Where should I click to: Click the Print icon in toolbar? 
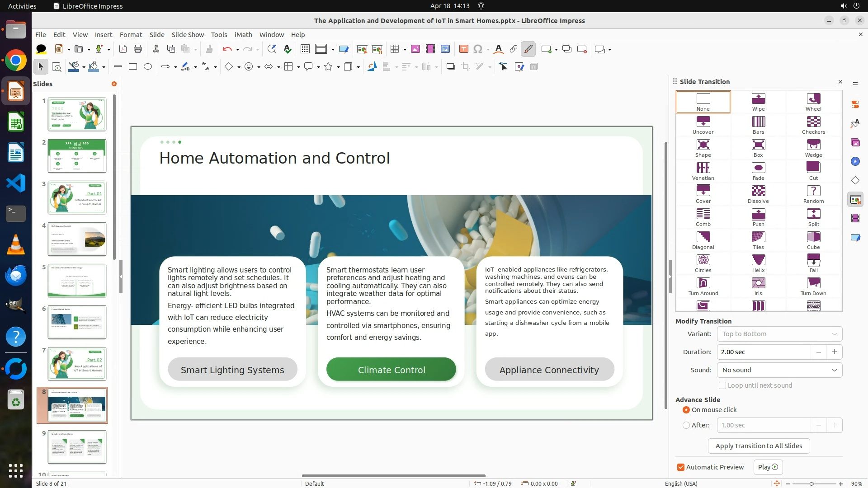pyautogui.click(x=138, y=49)
